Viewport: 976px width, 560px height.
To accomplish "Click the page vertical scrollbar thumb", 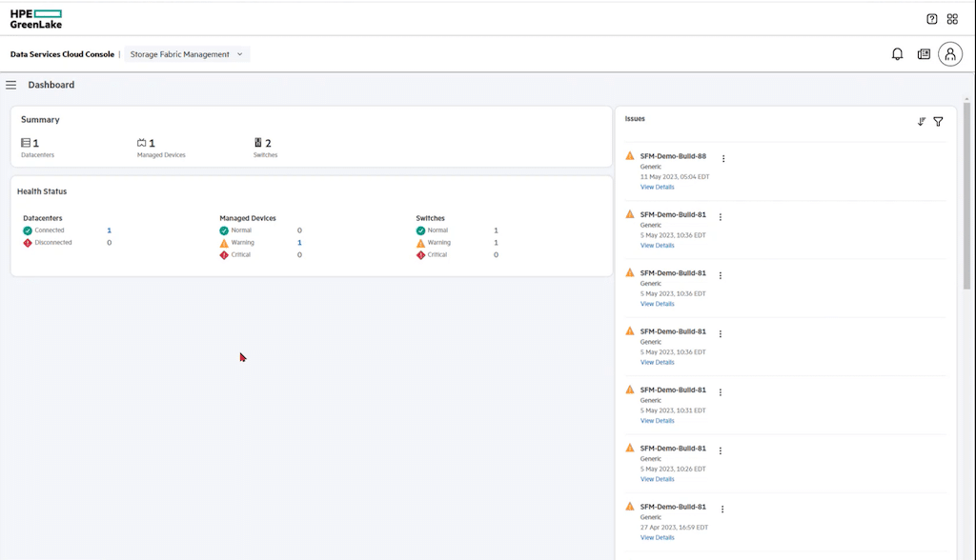I will [x=966, y=196].
